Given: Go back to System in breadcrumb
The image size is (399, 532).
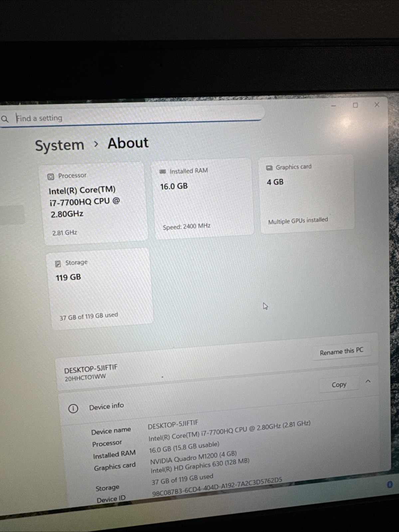Looking at the screenshot, I should [x=60, y=145].
